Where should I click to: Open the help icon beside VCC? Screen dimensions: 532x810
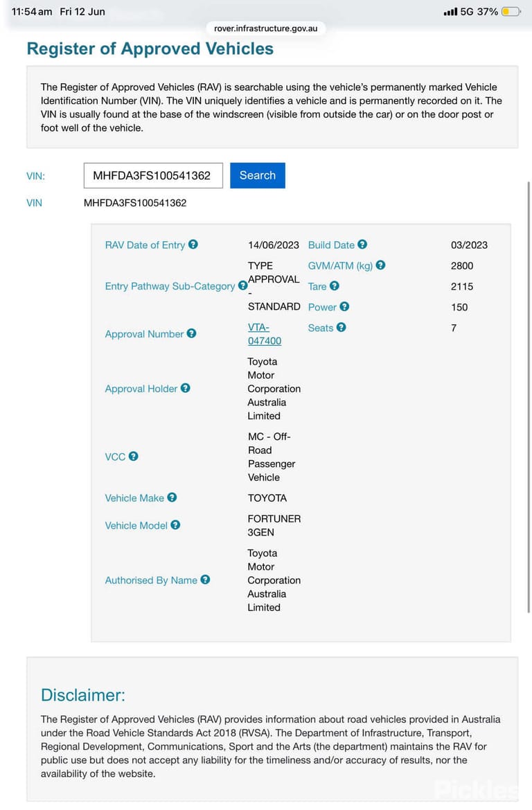(x=133, y=456)
